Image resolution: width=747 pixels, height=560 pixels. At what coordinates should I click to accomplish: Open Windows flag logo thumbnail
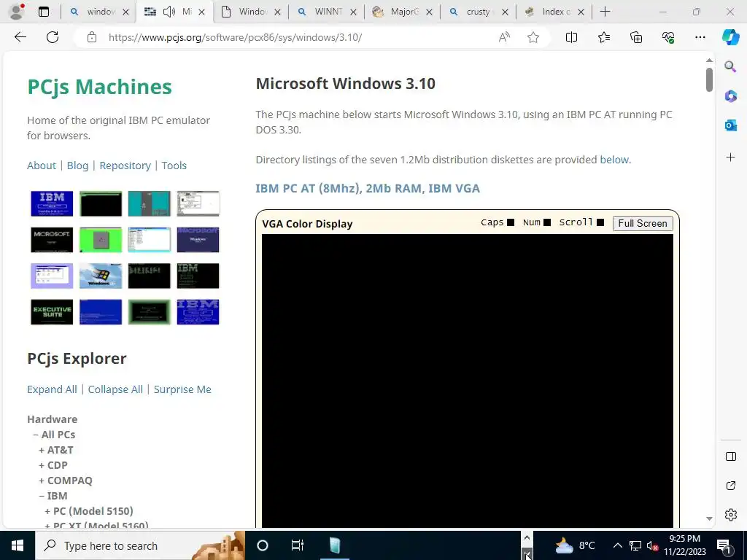click(x=101, y=276)
